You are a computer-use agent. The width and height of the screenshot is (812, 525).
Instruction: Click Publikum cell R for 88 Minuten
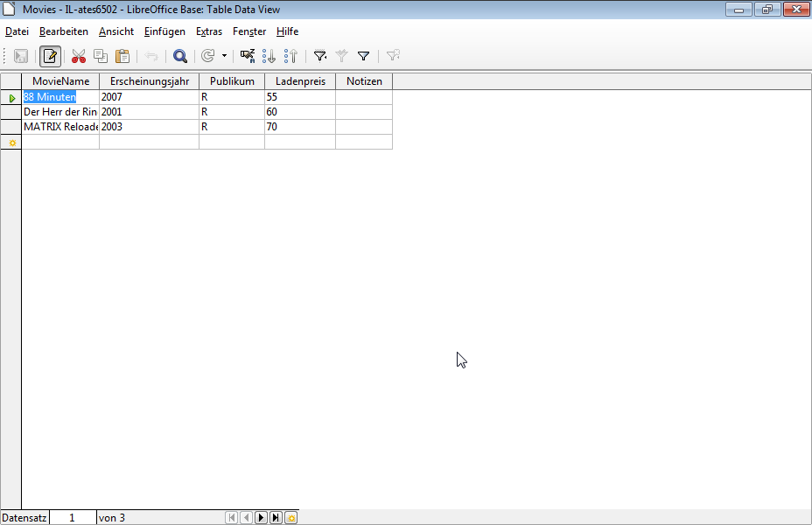(x=232, y=97)
